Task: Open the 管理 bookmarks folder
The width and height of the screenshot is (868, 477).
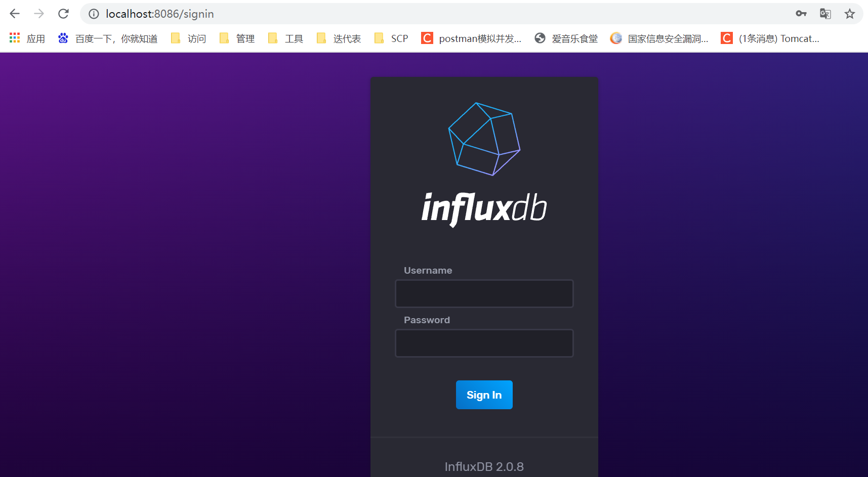Action: coord(236,38)
